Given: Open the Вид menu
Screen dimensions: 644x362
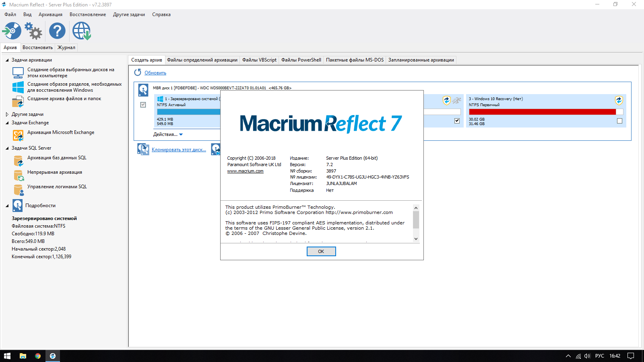Looking at the screenshot, I should [x=27, y=14].
